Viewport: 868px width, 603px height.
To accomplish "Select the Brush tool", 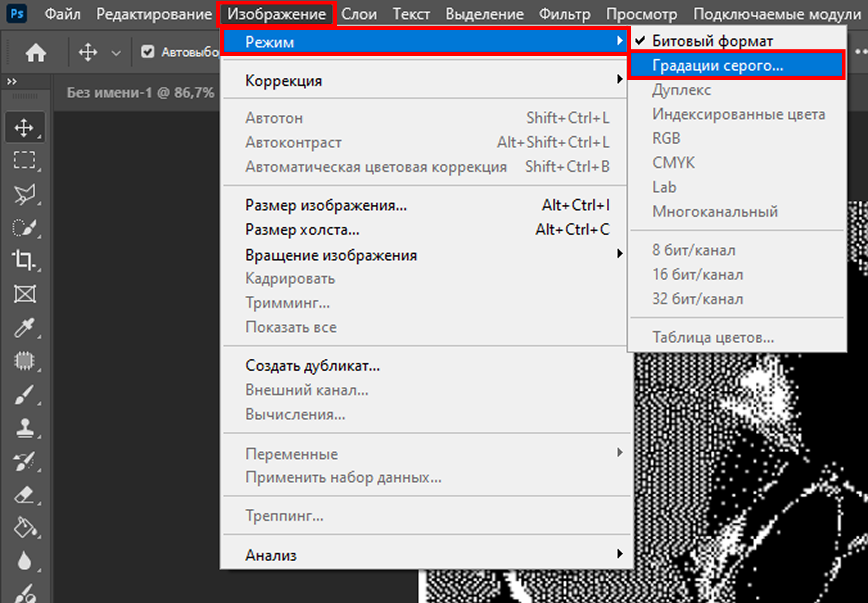I will pyautogui.click(x=25, y=394).
